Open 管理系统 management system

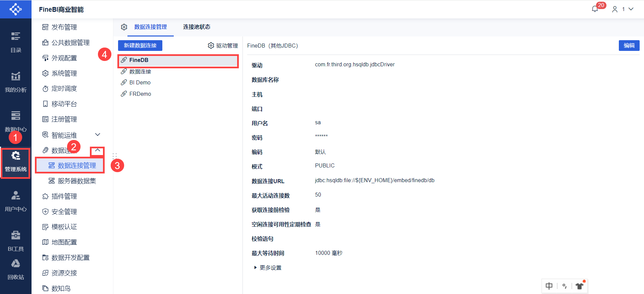pyautogui.click(x=16, y=161)
